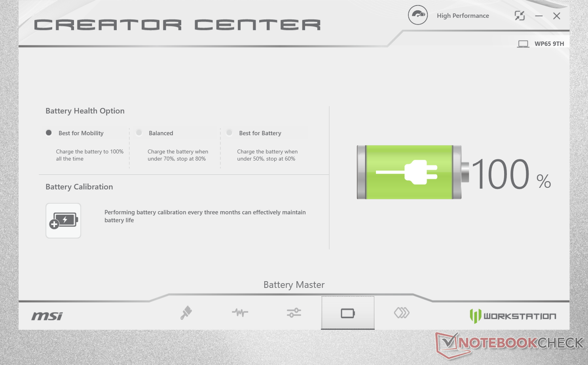Click the WP65 9TH laptop icon
Screen dimensions: 588x365
(523, 44)
